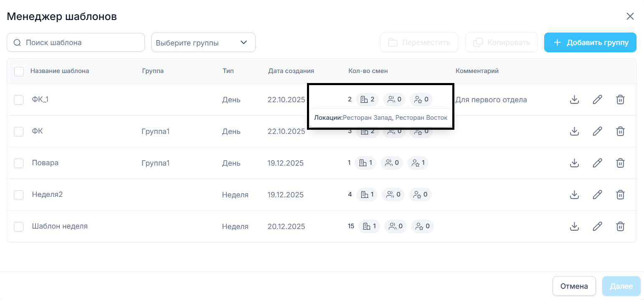Download the Неделя2 template
644x300 pixels.
[x=574, y=195]
